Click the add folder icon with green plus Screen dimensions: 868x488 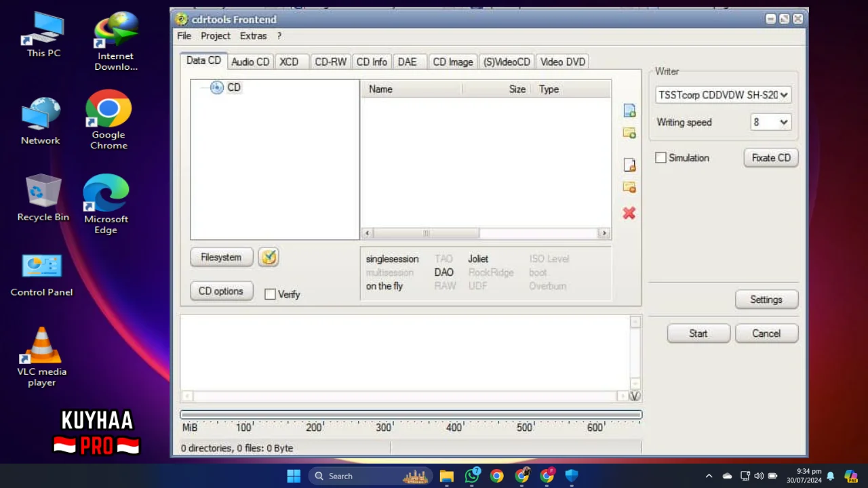(629, 133)
